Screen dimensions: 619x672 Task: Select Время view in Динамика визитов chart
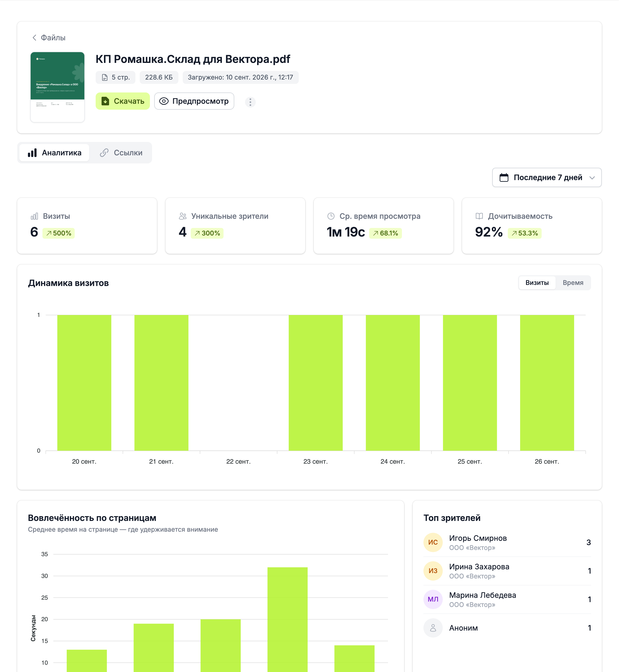coord(573,283)
